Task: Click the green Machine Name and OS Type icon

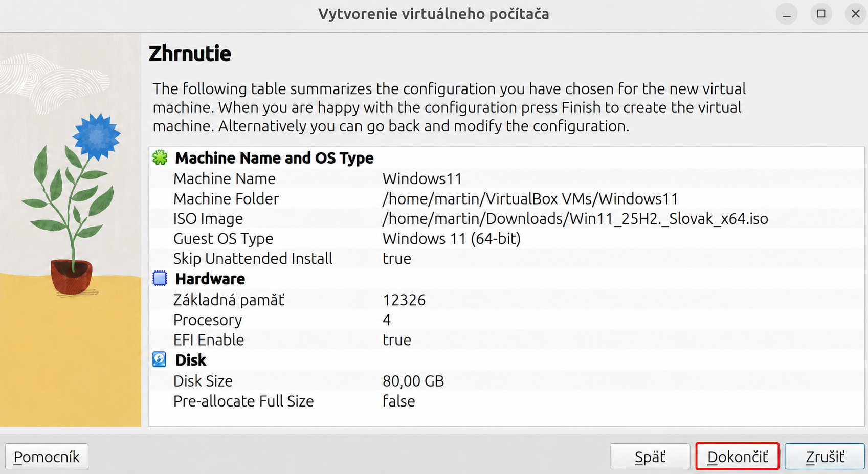Action: (x=160, y=157)
